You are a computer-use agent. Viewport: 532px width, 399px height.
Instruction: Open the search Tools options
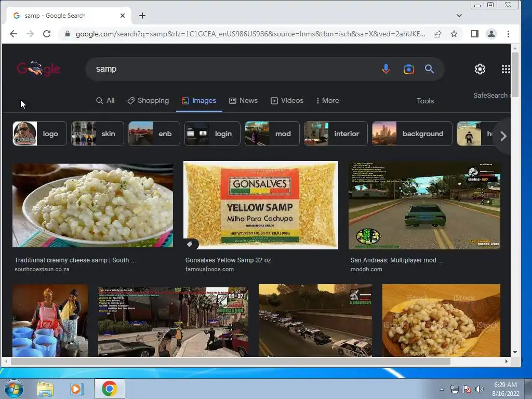tap(425, 101)
